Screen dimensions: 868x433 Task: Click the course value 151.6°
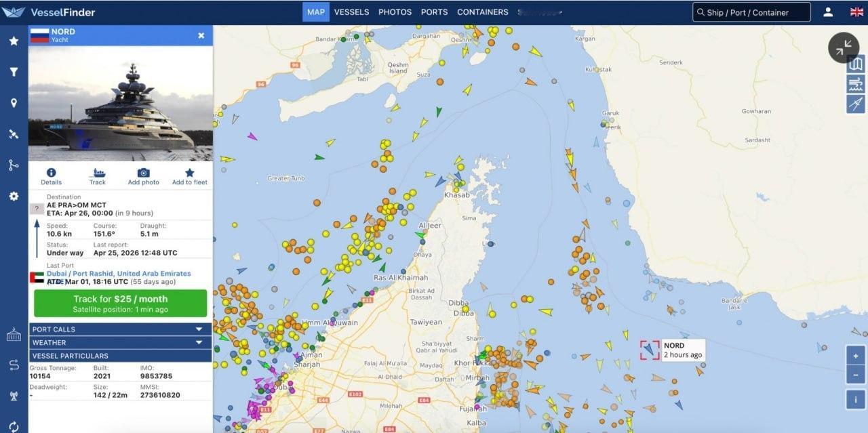pyautogui.click(x=104, y=234)
